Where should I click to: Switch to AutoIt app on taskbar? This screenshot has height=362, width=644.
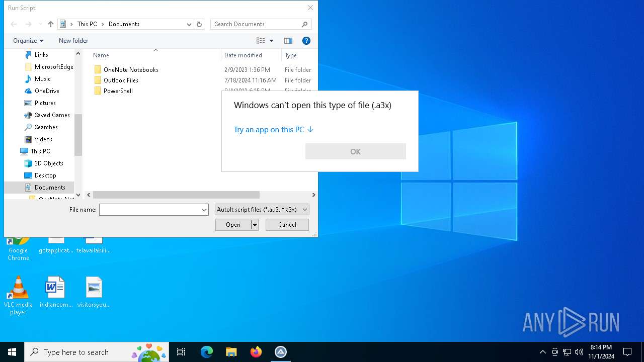click(281, 352)
